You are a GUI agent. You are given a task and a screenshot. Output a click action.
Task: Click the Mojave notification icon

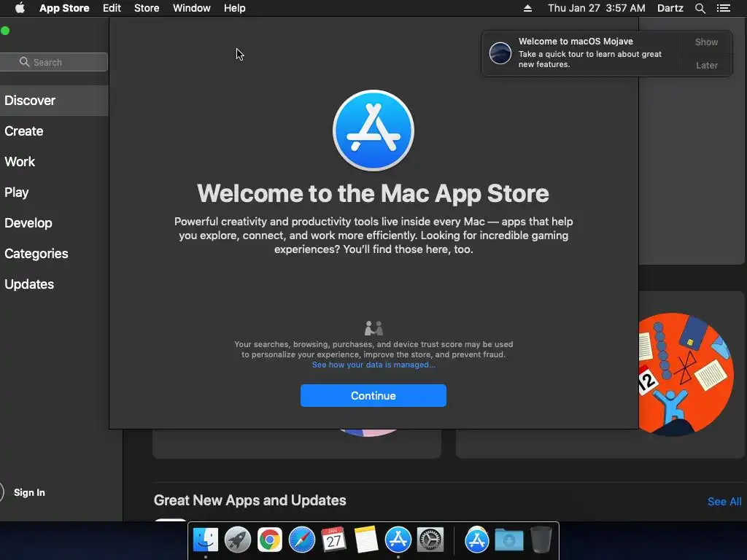(500, 52)
